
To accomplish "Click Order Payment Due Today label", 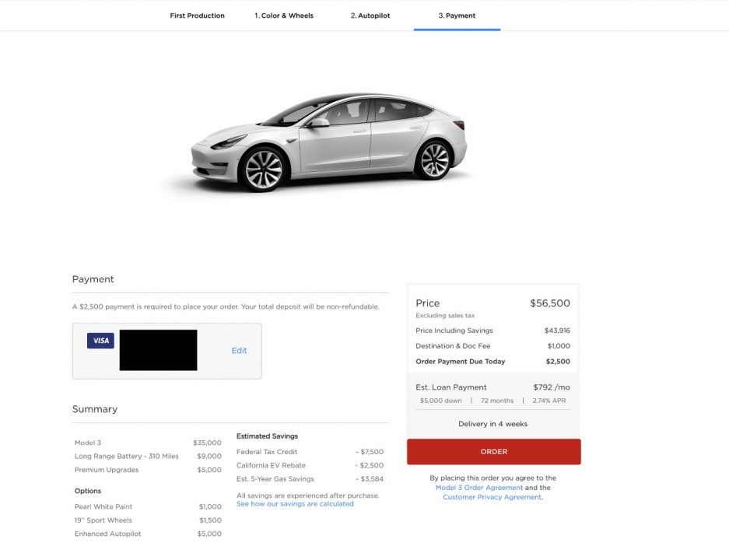I will [461, 361].
